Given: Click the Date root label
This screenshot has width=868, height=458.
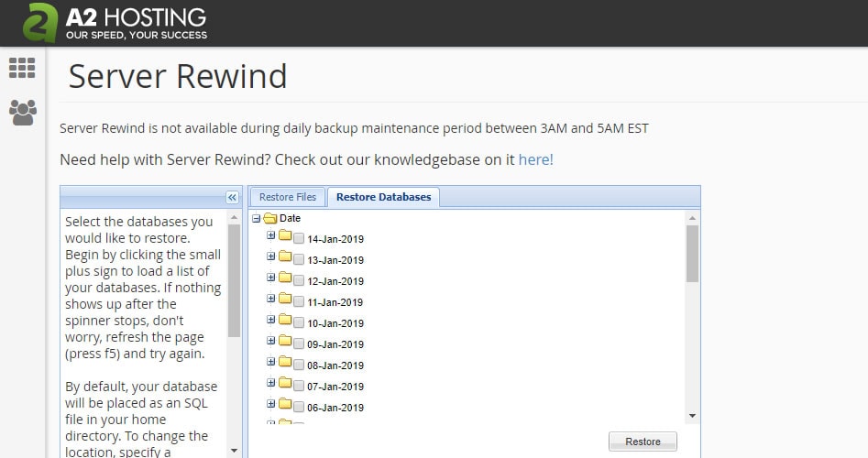Looking at the screenshot, I should coord(290,219).
